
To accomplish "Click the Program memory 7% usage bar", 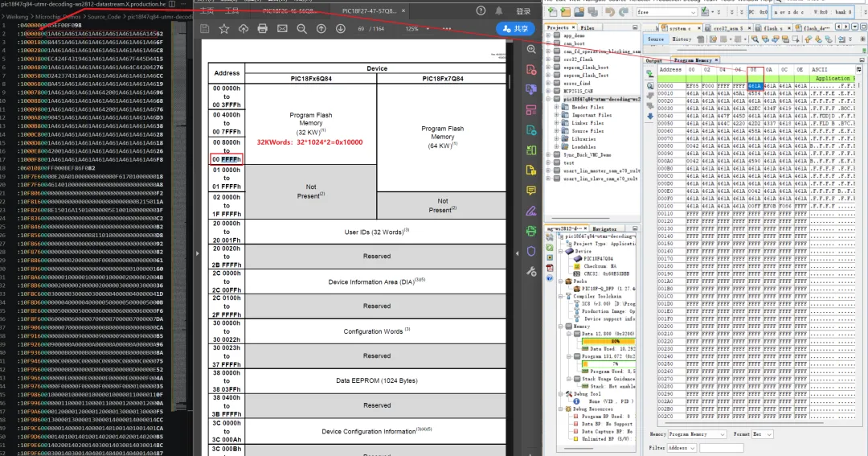I will [608, 364].
